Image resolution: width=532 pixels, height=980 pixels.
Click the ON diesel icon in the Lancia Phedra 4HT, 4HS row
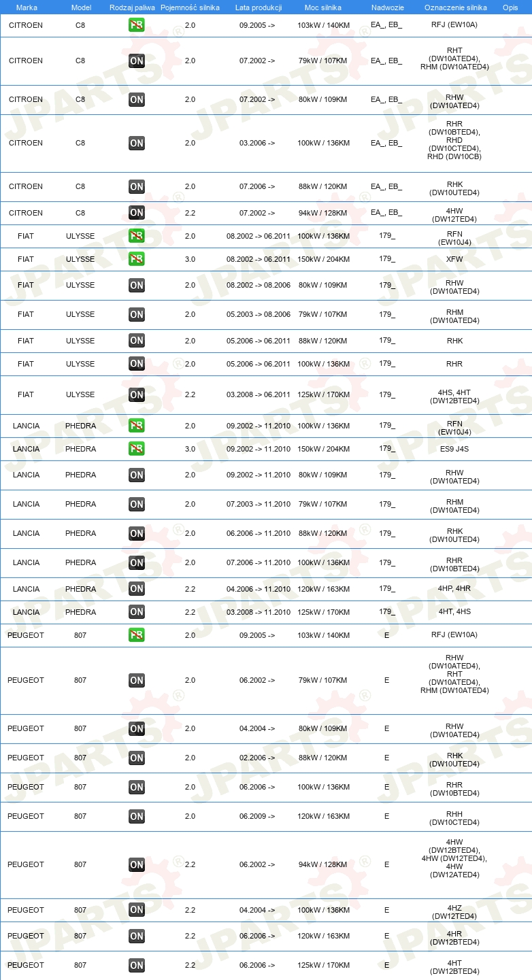click(x=137, y=612)
